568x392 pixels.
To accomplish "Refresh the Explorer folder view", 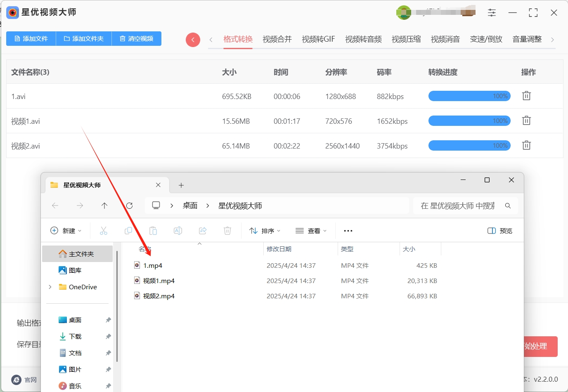I will 129,205.
